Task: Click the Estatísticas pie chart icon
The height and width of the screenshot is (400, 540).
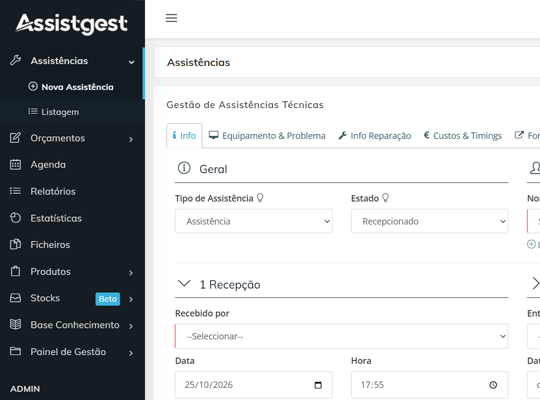Action: (x=15, y=218)
